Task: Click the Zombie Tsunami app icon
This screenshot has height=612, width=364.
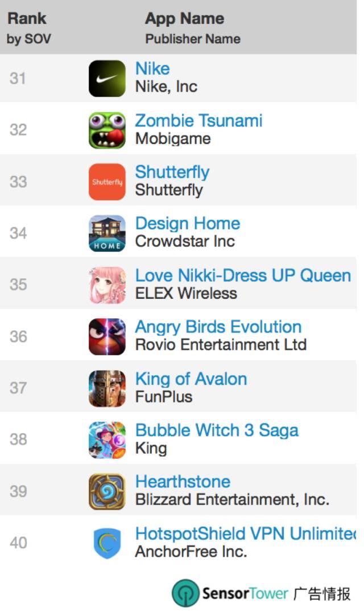Action: [107, 130]
